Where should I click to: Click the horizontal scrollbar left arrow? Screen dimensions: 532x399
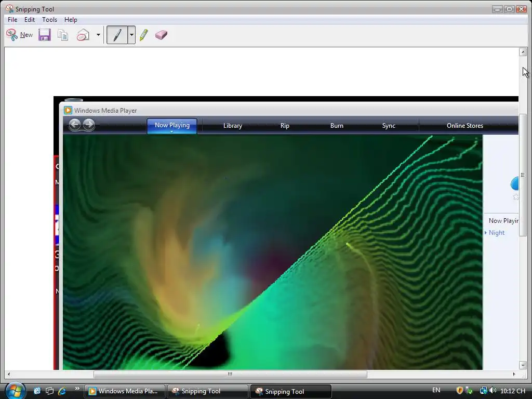pos(9,374)
